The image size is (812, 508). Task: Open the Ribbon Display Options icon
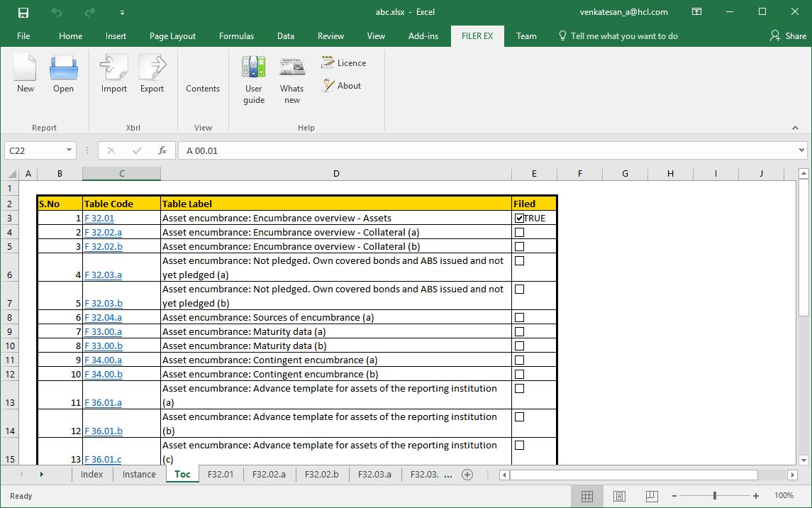tap(696, 12)
